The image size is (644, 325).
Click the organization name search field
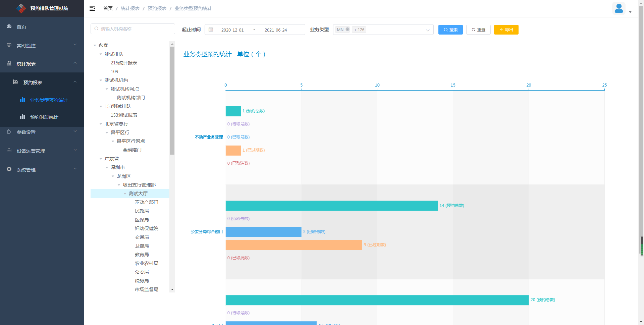[133, 29]
